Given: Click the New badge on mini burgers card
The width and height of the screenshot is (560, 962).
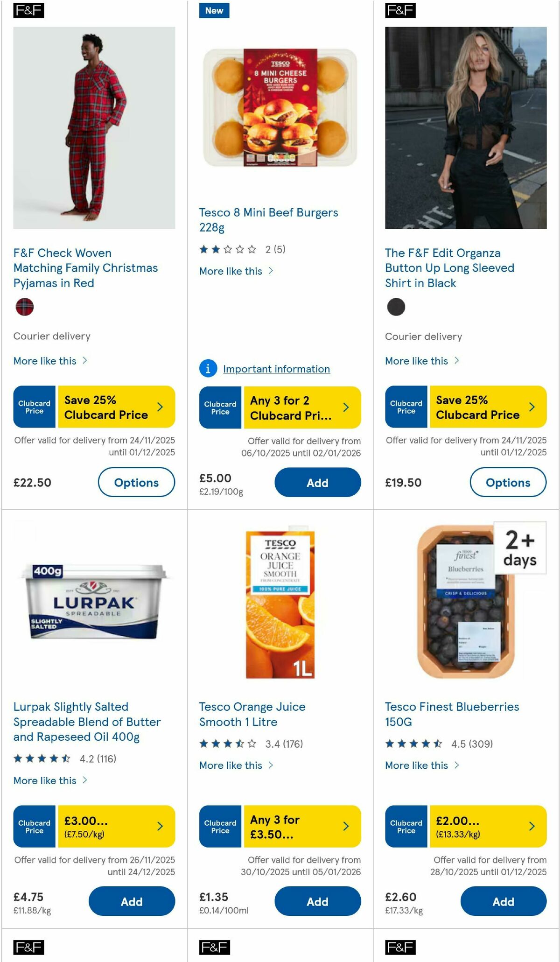Looking at the screenshot, I should click(213, 10).
